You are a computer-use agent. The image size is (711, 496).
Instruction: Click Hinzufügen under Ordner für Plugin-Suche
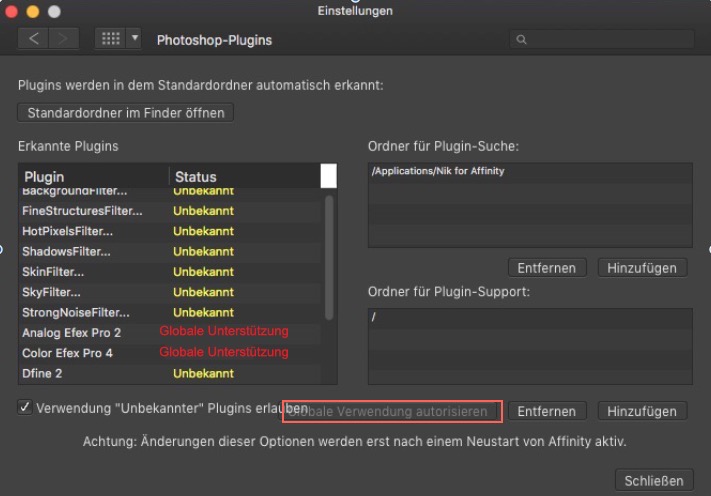coord(642,268)
